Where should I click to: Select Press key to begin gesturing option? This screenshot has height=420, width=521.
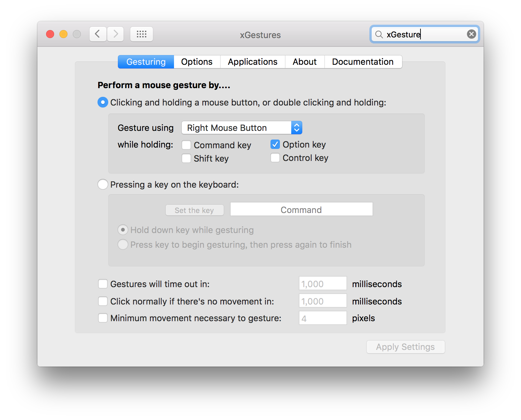point(123,244)
